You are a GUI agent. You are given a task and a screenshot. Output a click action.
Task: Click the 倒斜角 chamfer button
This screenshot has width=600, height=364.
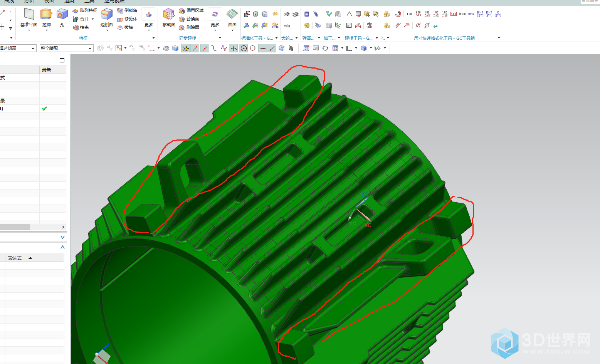point(127,10)
